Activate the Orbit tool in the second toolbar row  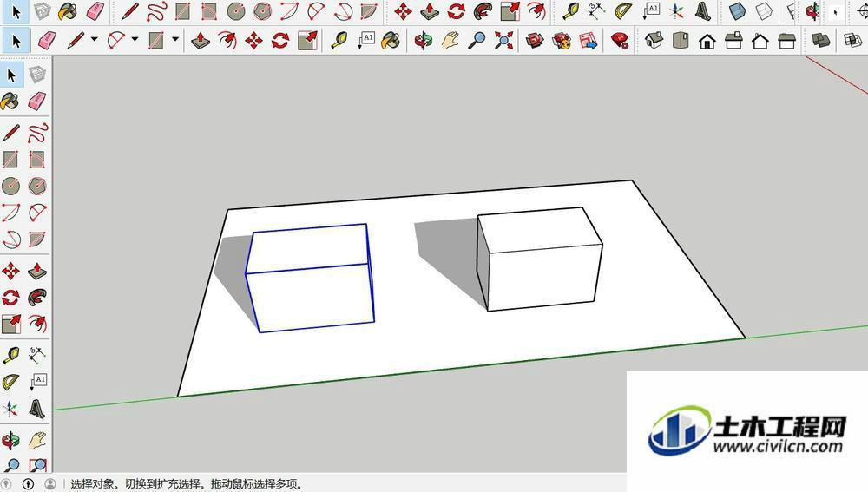[424, 41]
